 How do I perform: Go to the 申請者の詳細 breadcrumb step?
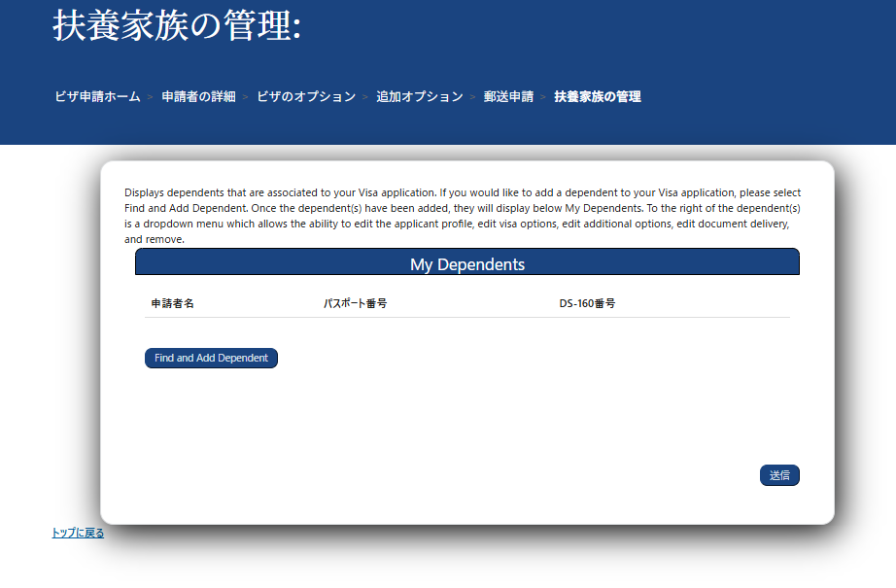tap(198, 97)
